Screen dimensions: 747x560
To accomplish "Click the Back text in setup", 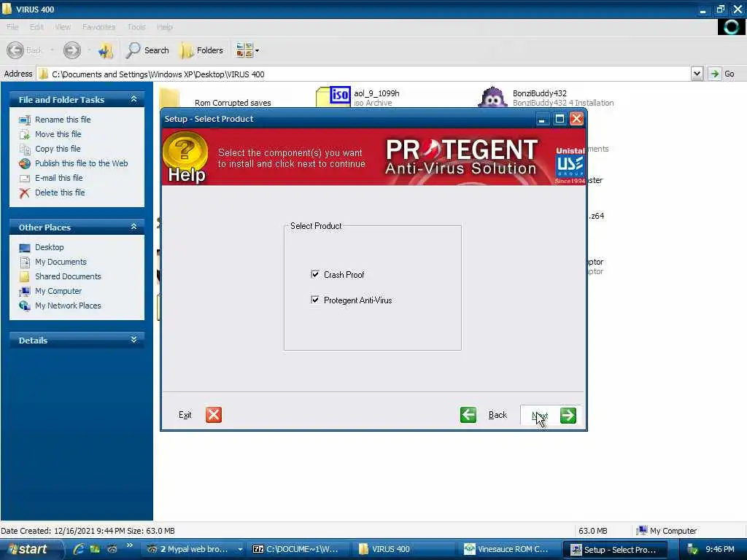I will [498, 415].
